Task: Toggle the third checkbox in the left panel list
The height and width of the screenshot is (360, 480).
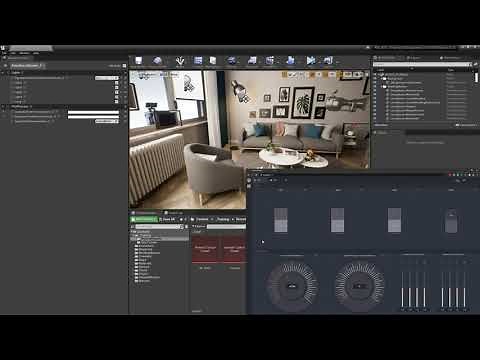Action: click(117, 92)
